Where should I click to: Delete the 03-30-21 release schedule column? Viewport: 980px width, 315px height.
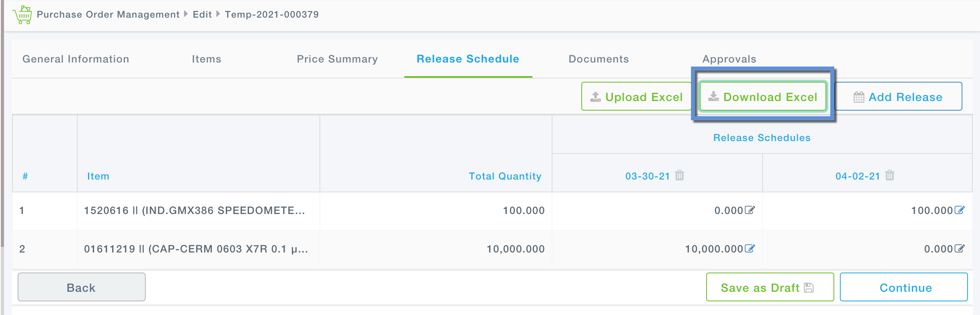(679, 176)
